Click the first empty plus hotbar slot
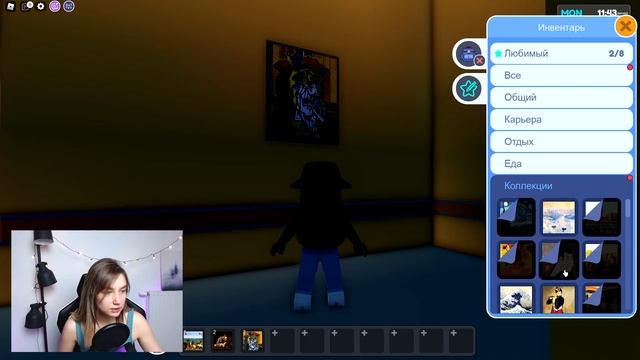Screen dimensions: 640x360 point(282,341)
